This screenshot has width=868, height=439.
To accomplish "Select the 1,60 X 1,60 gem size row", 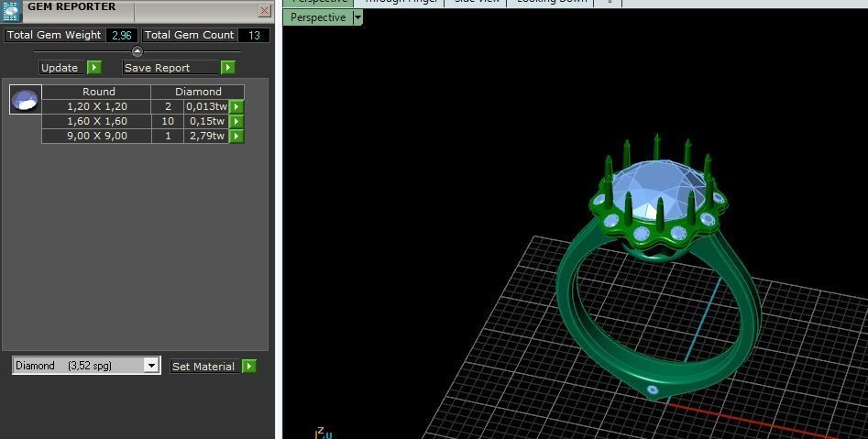I will (x=96, y=121).
